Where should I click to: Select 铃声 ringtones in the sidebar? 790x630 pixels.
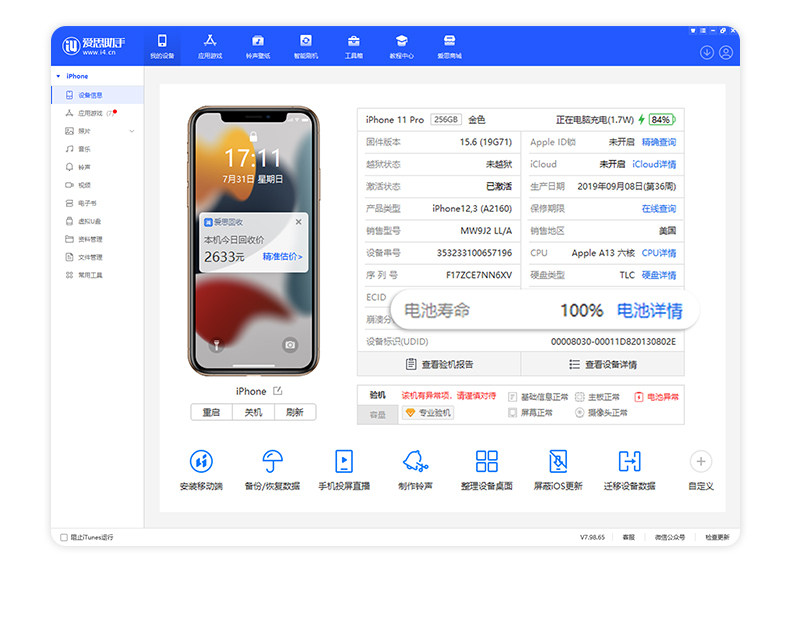tap(97, 167)
